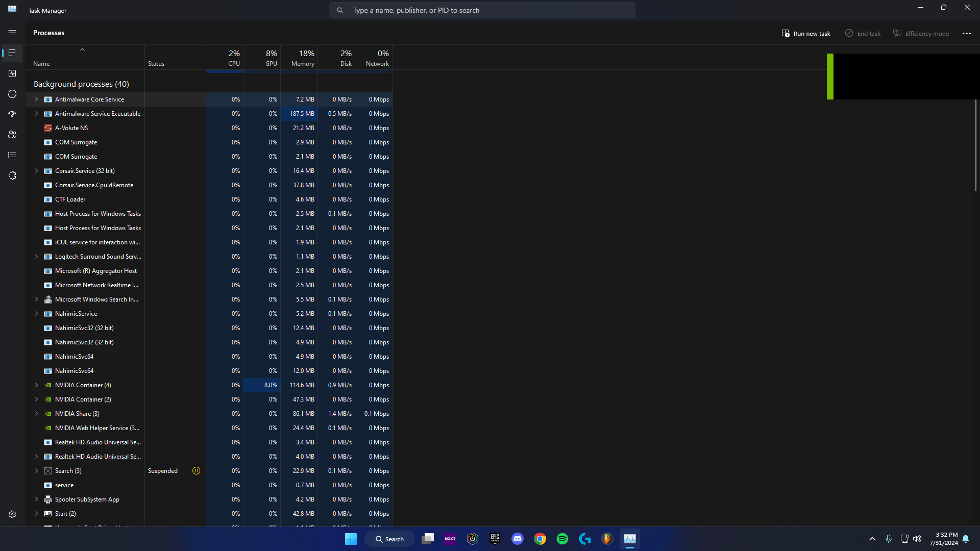Click the Run new task button
980x551 pixels.
click(806, 33)
